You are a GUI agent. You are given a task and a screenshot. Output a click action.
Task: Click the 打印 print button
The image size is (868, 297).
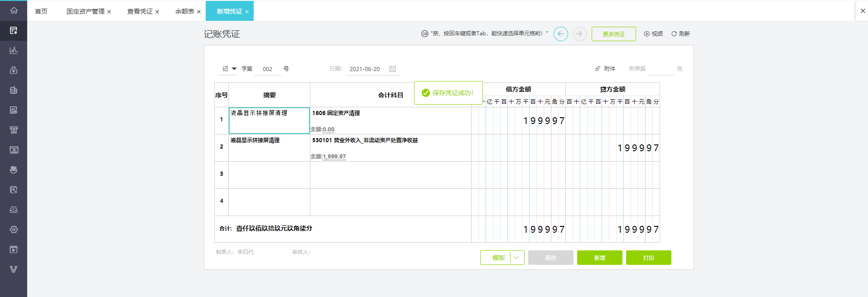(648, 258)
